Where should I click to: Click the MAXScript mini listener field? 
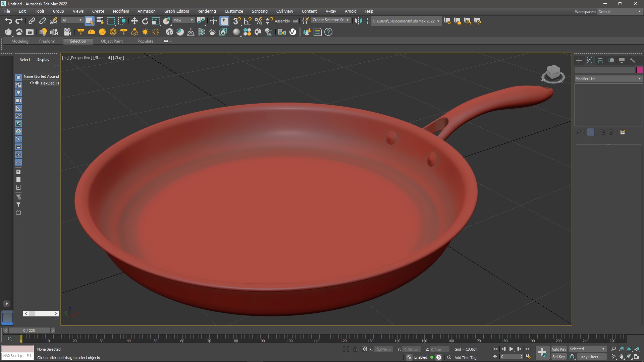click(x=18, y=356)
